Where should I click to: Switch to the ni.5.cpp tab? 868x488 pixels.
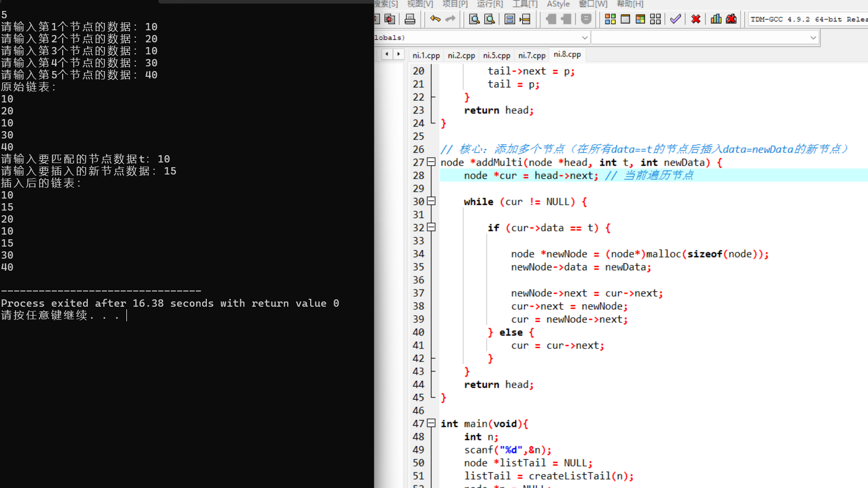pos(497,55)
